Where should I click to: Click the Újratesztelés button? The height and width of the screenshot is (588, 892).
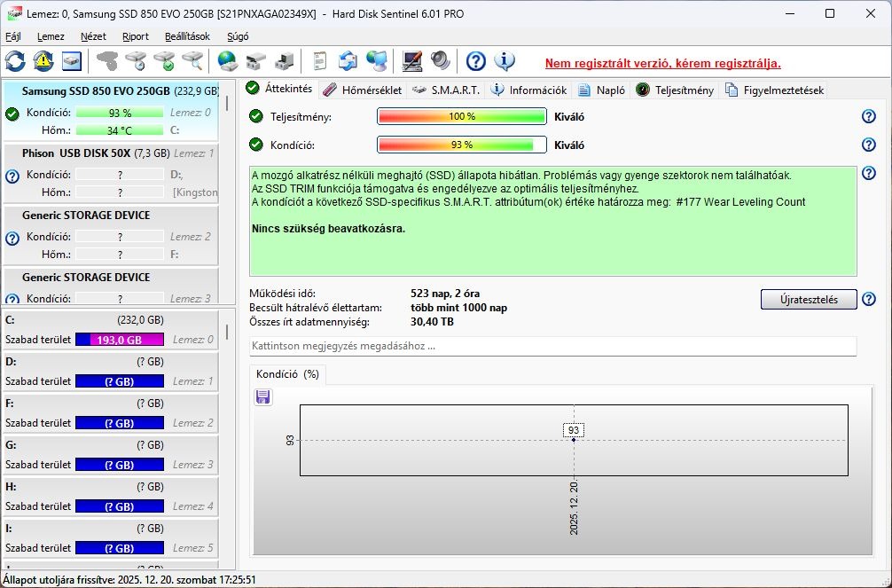click(809, 300)
